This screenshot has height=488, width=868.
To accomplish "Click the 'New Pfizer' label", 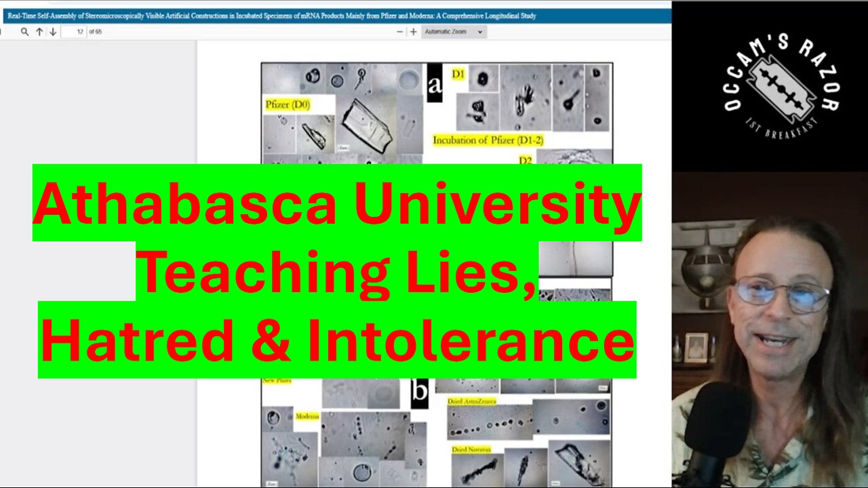I will (x=277, y=381).
